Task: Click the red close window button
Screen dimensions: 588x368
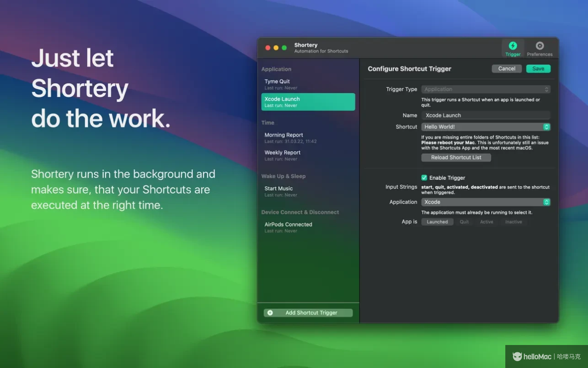Action: click(x=268, y=48)
